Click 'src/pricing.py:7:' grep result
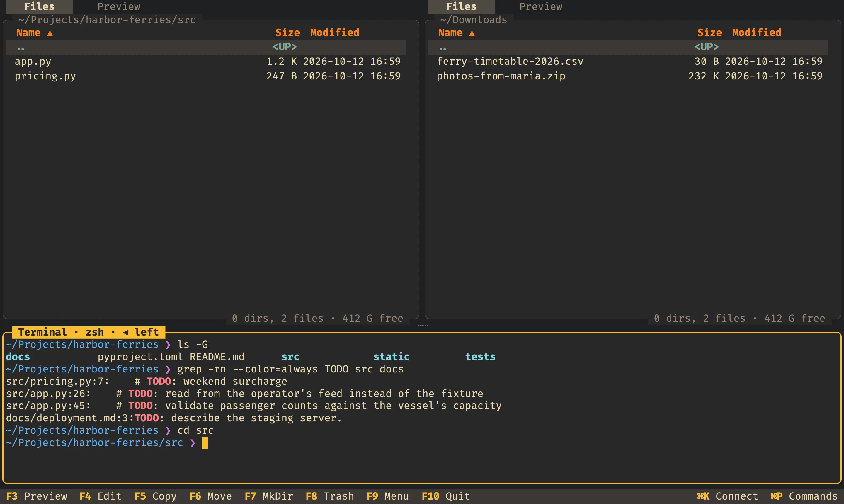Image resolution: width=844 pixels, height=504 pixels. point(57,382)
